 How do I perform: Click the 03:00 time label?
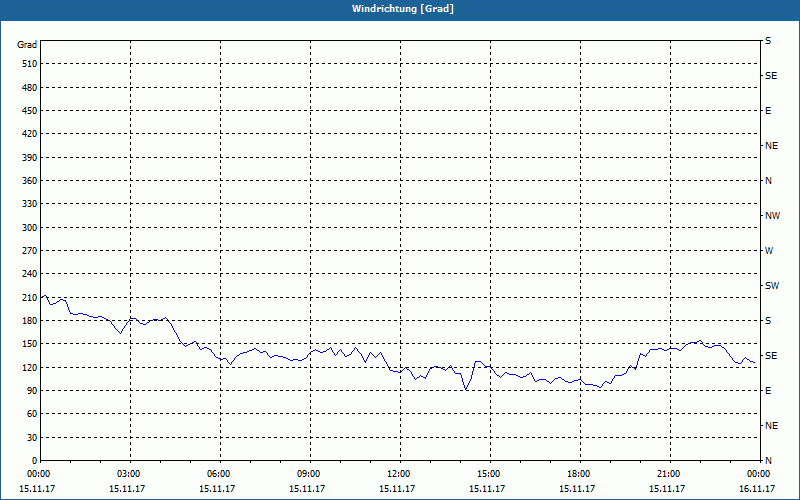130,473
